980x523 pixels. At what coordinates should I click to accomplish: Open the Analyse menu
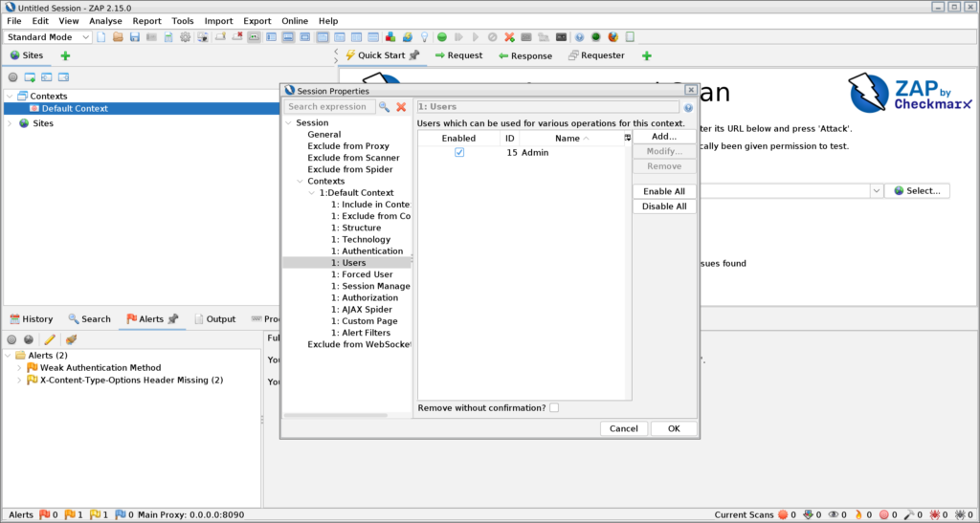click(x=105, y=21)
